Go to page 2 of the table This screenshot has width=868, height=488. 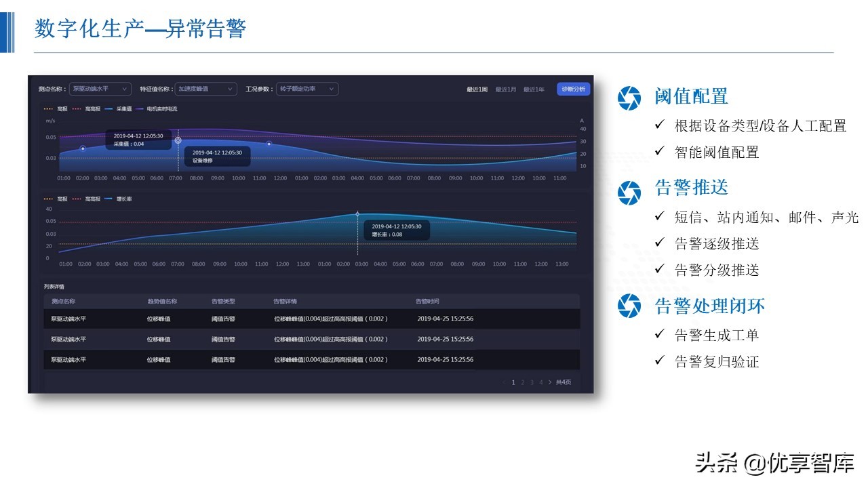click(523, 382)
